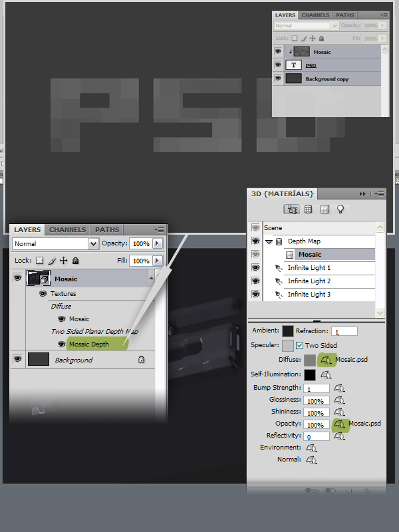Click Ambient color swatch
The image size is (399, 532).
[288, 331]
